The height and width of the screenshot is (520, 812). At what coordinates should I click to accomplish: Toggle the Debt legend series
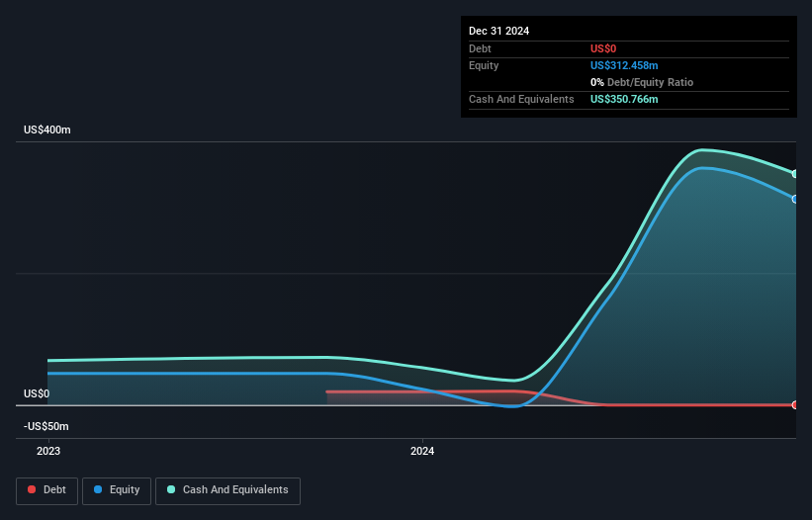[x=46, y=490]
